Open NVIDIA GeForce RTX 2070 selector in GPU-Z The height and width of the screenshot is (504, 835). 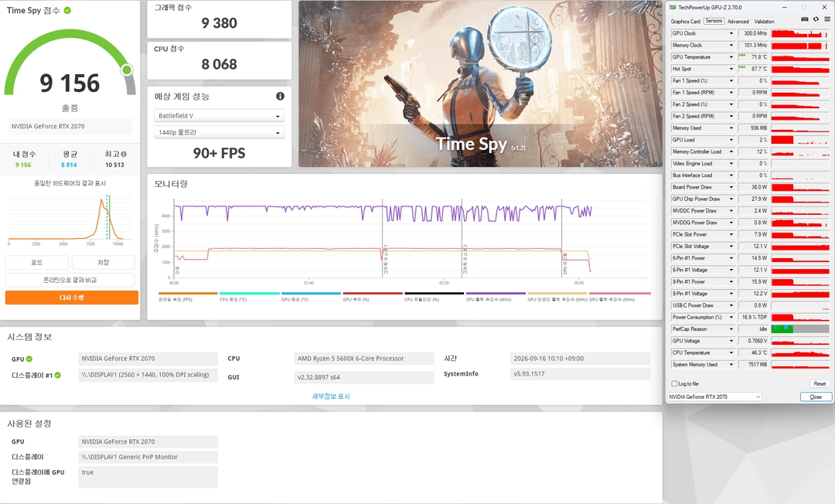[x=714, y=397]
